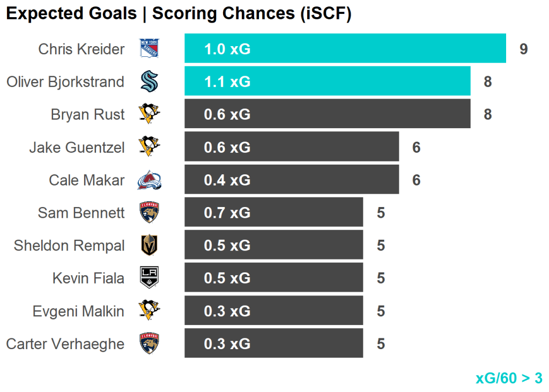Click the Expected Goals chart title

179,14
